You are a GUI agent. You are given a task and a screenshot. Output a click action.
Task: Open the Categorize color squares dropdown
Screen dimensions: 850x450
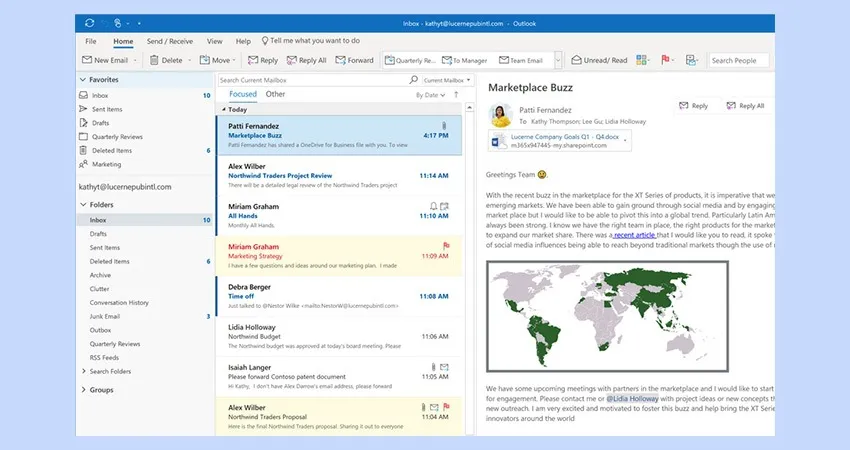pos(642,60)
